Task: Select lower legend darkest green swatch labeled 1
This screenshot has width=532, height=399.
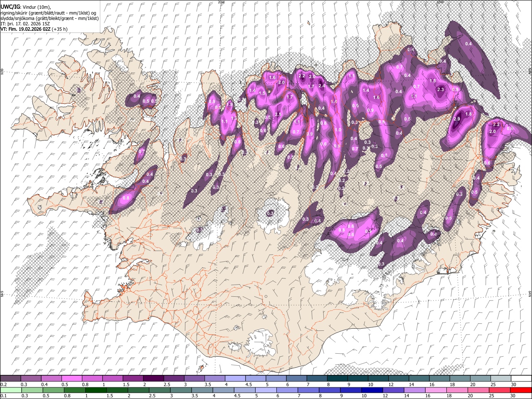Action: click(96, 390)
